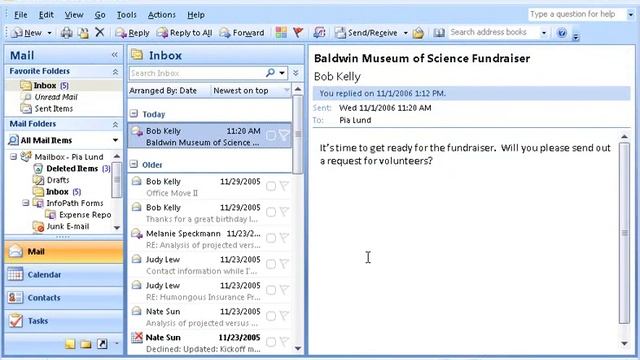The width and height of the screenshot is (640, 360).
Task: Toggle category box on Office Move II message
Action: click(x=271, y=187)
